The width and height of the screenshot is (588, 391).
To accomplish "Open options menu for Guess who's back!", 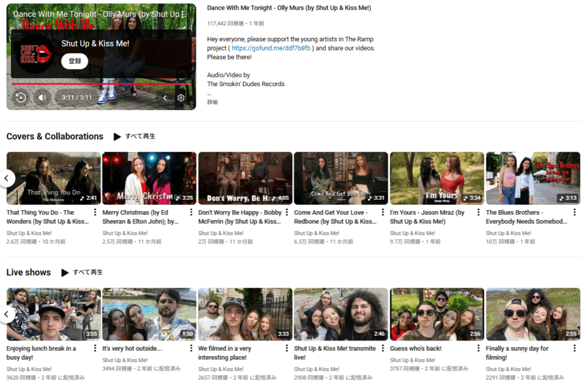I will click(x=478, y=349).
